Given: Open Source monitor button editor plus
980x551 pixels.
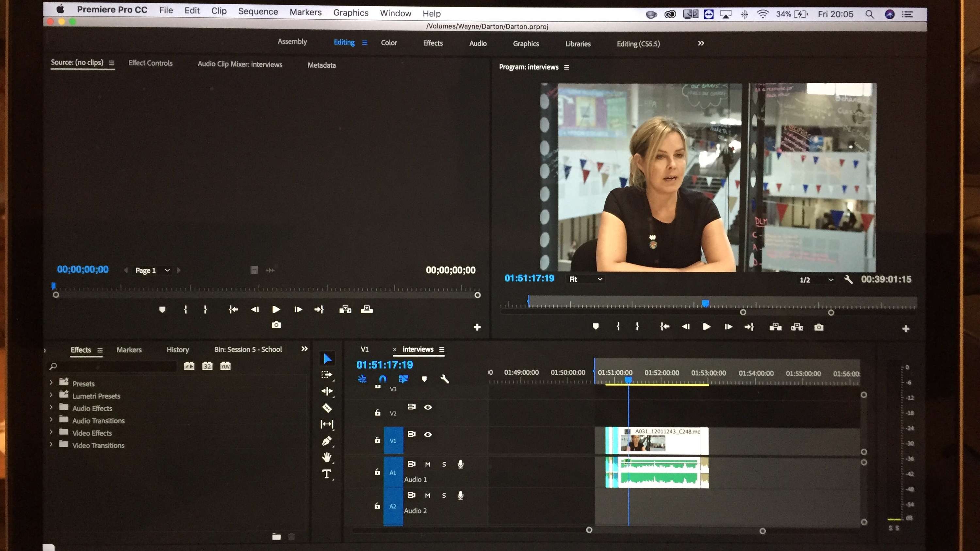Looking at the screenshot, I should click(x=477, y=327).
